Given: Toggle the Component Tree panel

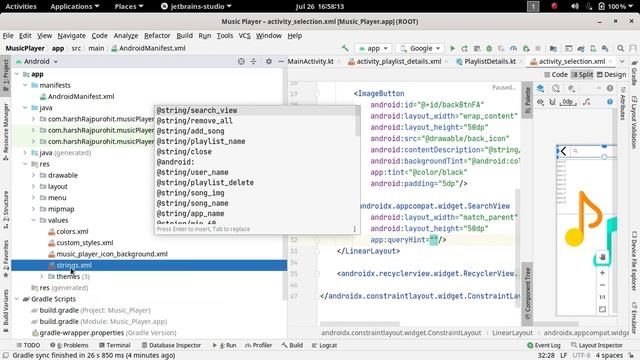Looking at the screenshot, I should [527, 293].
